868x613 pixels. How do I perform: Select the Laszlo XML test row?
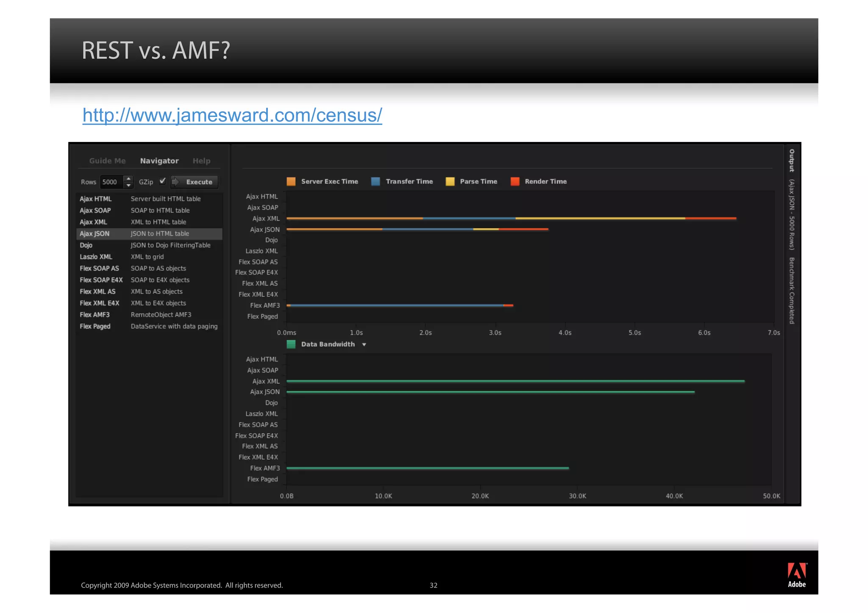click(x=149, y=257)
